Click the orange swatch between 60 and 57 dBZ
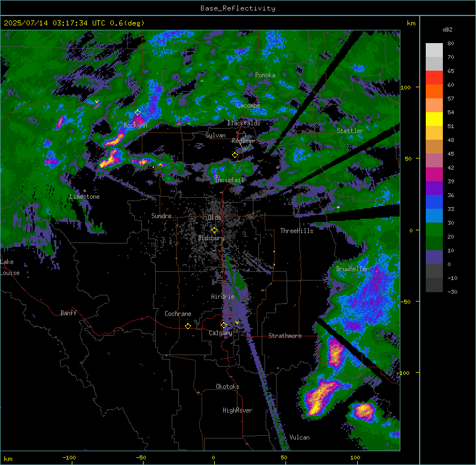Screen dimensions: 476x465 434,92
